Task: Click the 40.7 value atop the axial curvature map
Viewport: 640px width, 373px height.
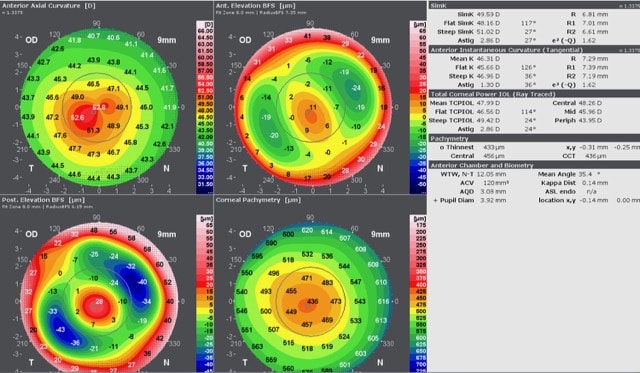Action: (x=93, y=36)
